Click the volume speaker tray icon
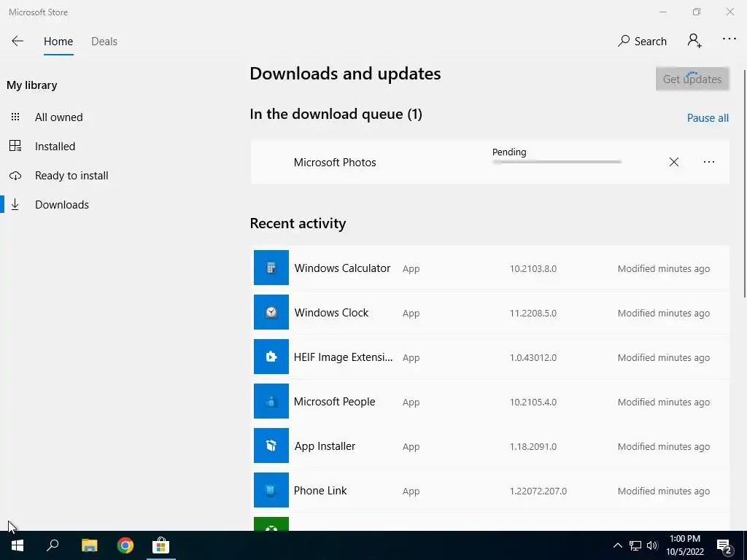 tap(652, 545)
